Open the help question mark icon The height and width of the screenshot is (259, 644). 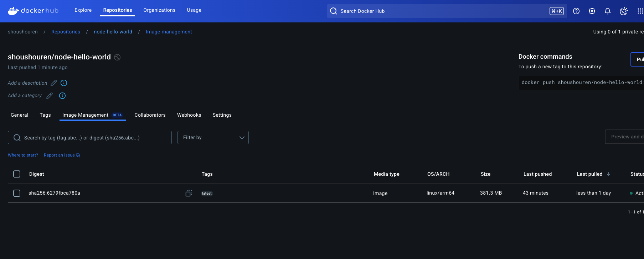click(576, 11)
